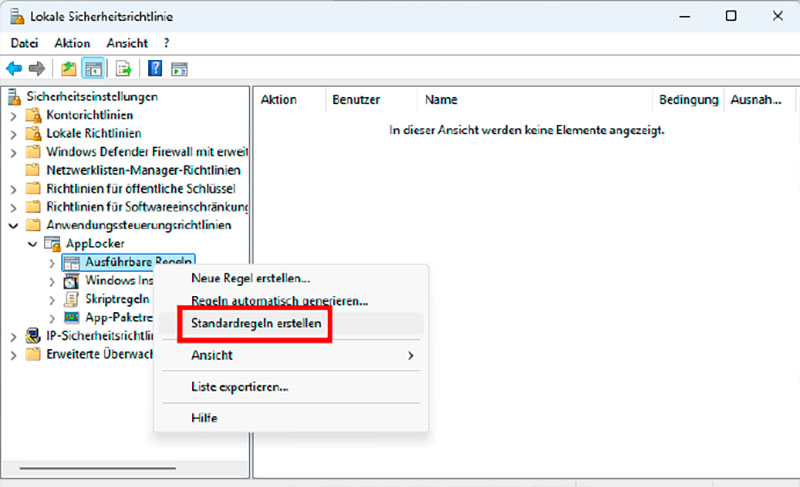Click the Export list toolbar icon
Image resolution: width=800 pixels, height=487 pixels.
point(124,69)
